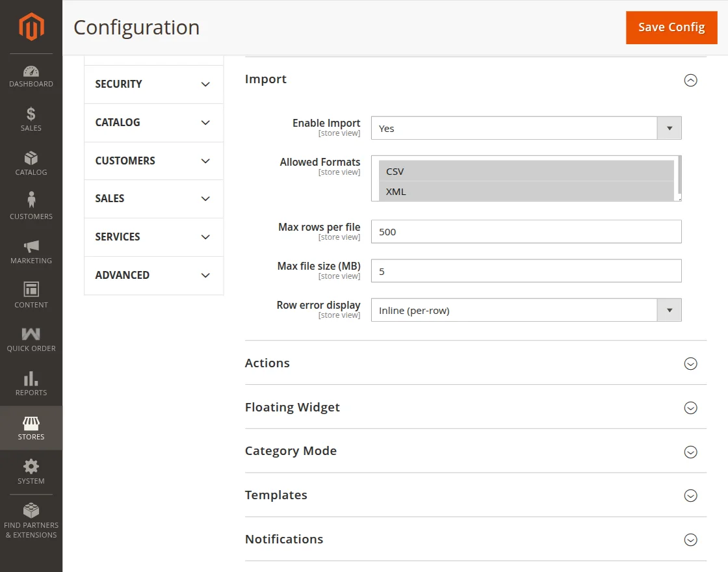Click the Save Config button
728x572 pixels.
[671, 27]
